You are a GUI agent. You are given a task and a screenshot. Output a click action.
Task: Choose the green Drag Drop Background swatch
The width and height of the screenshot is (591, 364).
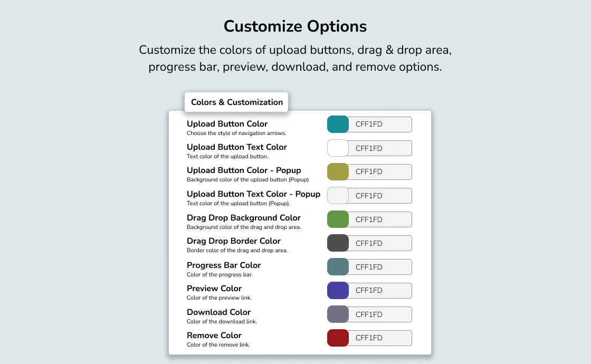point(338,219)
